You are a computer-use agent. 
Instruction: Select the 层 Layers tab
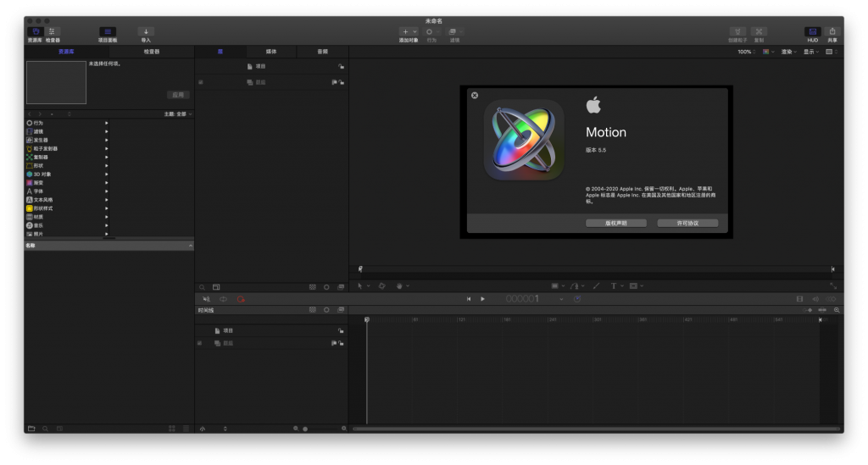coord(220,52)
